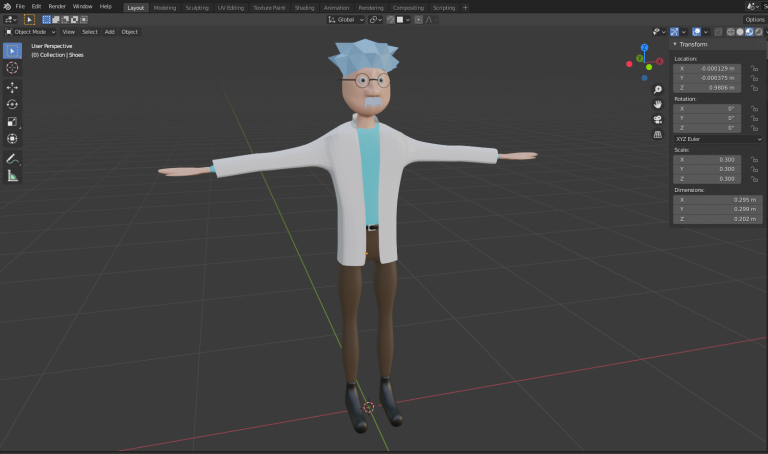Click the active tool select-arrow icon in header

[x=29, y=20]
